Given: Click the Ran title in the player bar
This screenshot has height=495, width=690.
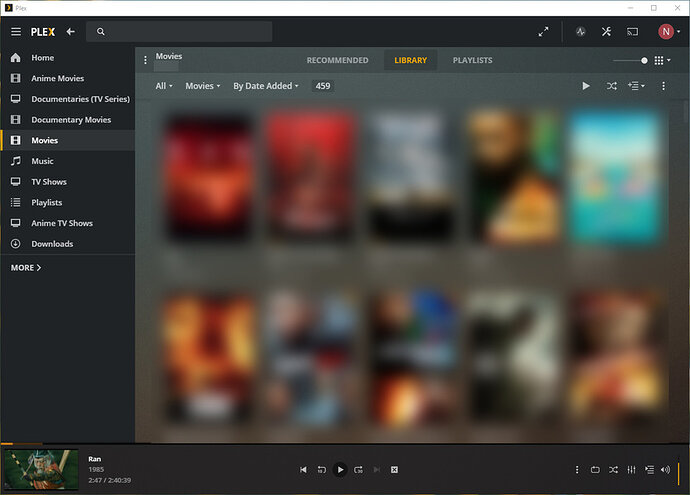Looking at the screenshot, I should (x=95, y=459).
